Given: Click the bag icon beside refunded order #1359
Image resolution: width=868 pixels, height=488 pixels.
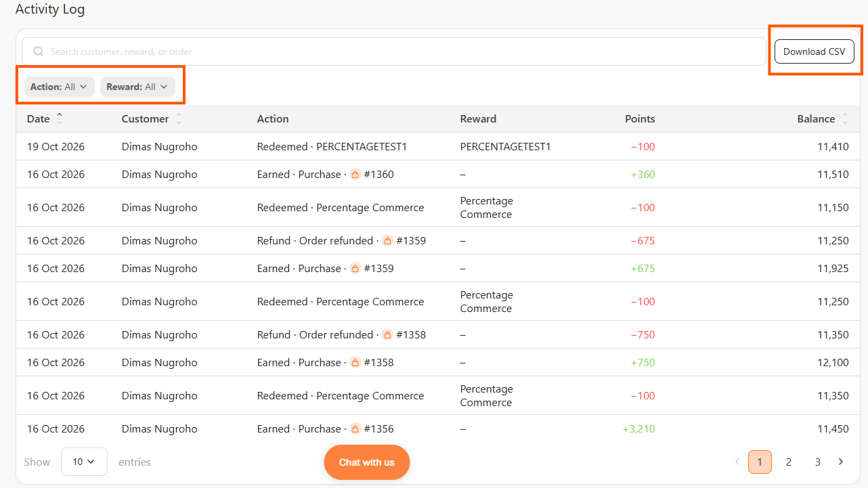Looking at the screenshot, I should pos(387,240).
